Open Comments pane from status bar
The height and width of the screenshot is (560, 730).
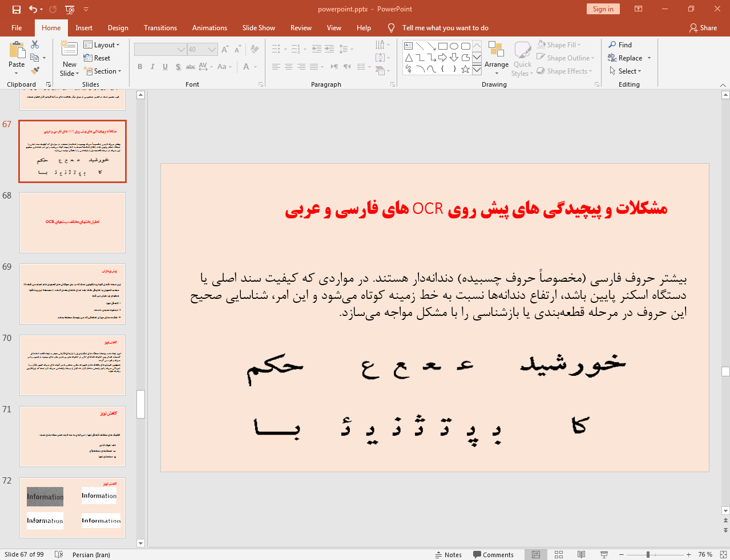[x=493, y=554]
